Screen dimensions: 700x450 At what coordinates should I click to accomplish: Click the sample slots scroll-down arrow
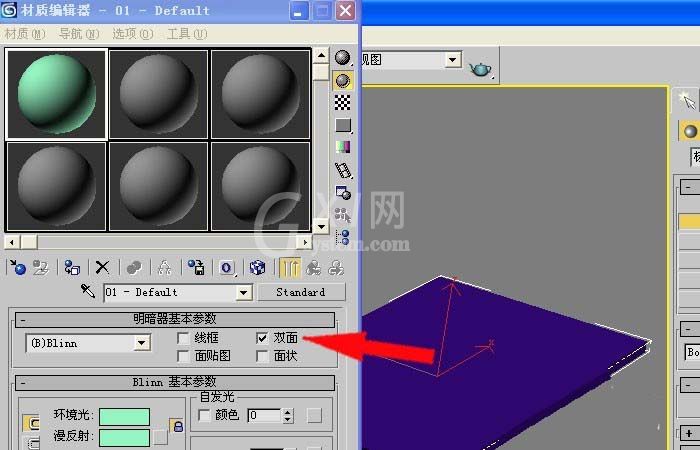(x=321, y=226)
